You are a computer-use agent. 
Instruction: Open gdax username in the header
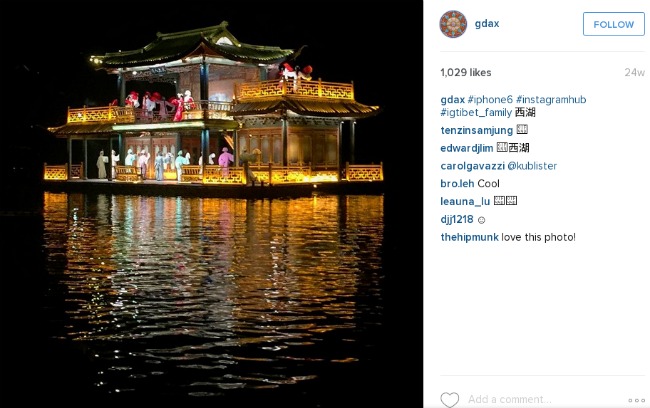click(487, 24)
